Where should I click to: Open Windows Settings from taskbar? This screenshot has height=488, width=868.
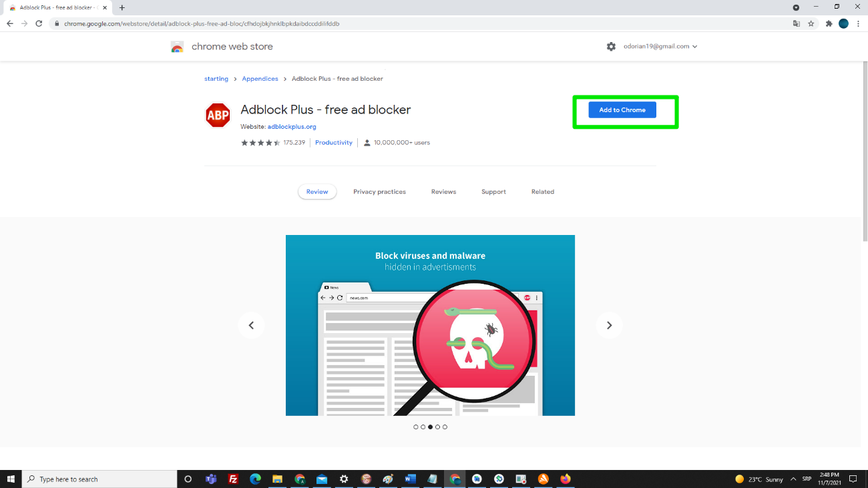[x=344, y=479]
